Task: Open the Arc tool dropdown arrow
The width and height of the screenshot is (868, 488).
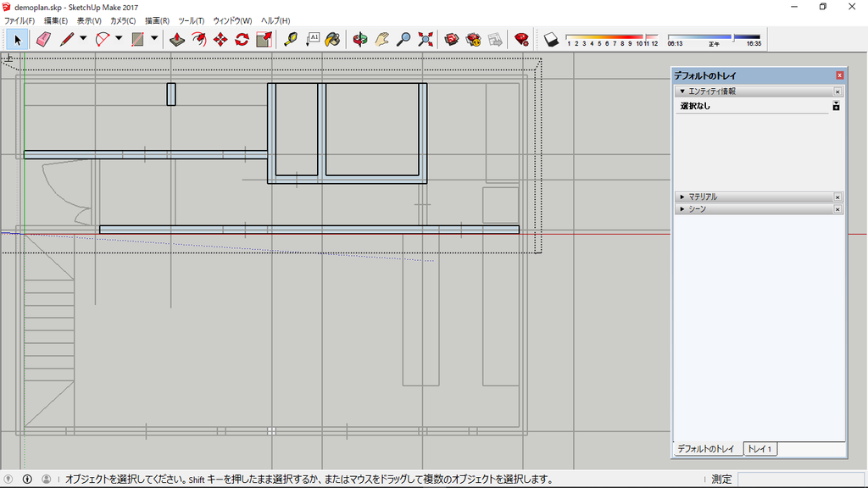Action: tap(119, 39)
